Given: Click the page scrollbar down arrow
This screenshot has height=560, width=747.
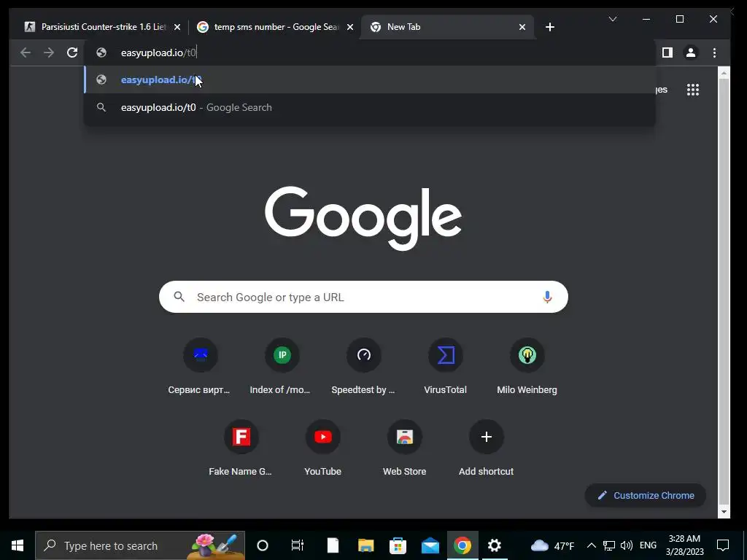Looking at the screenshot, I should (x=724, y=512).
